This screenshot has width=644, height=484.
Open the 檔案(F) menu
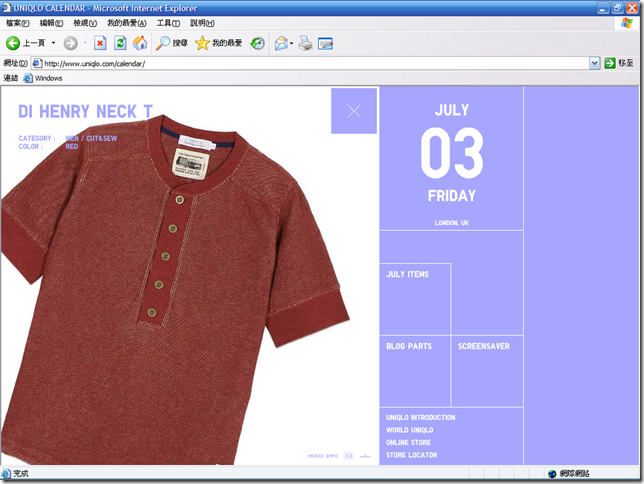tap(18, 23)
